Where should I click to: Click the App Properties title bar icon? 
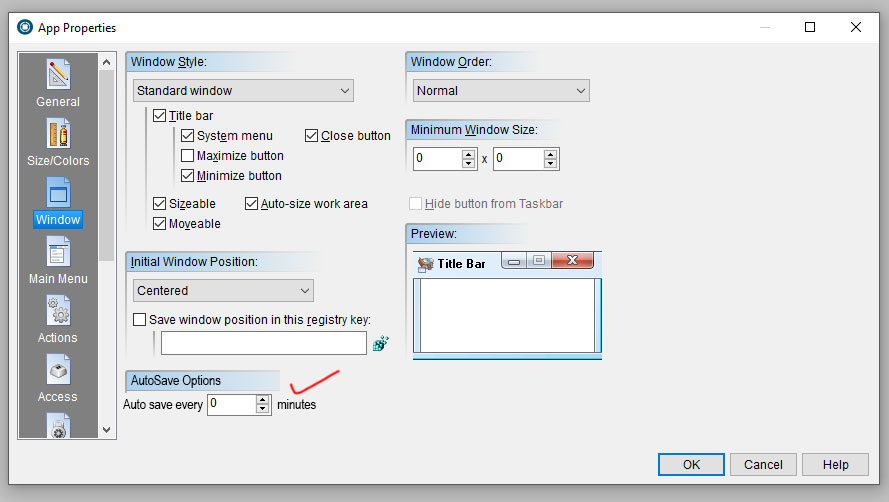(x=25, y=27)
